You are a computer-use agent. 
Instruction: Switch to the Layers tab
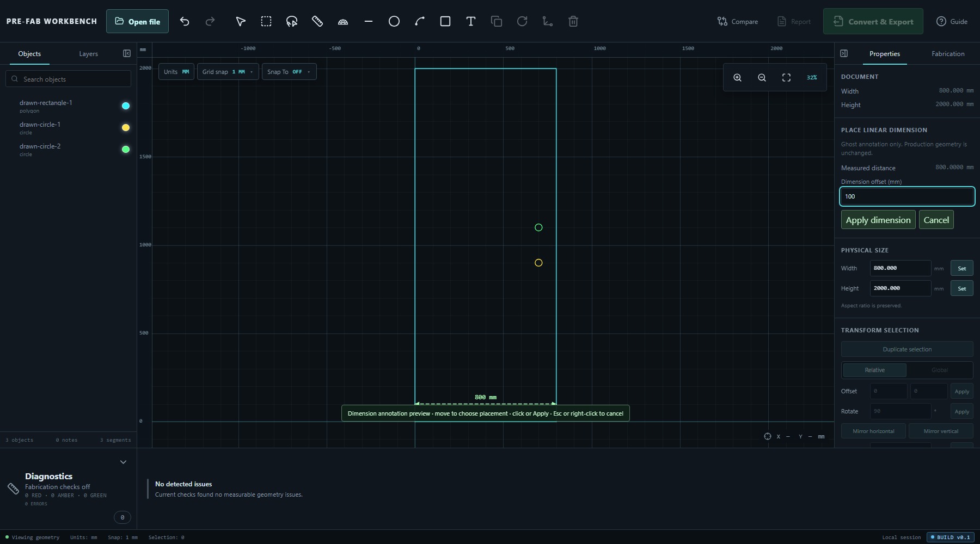pos(88,54)
